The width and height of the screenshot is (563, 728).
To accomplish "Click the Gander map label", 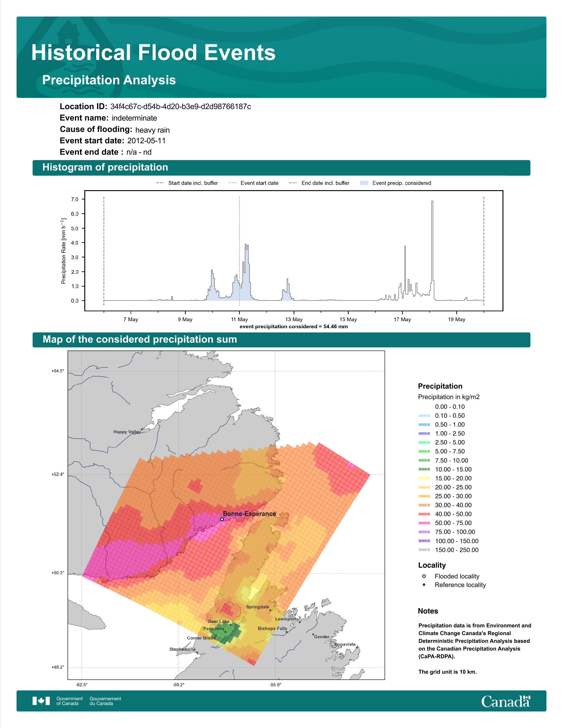I will click(322, 637).
